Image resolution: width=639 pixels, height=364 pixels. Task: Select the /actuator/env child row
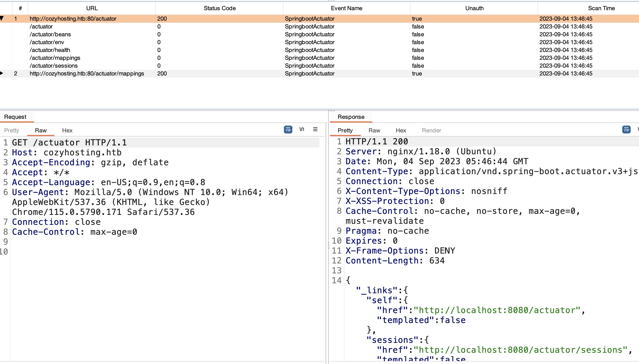click(47, 42)
